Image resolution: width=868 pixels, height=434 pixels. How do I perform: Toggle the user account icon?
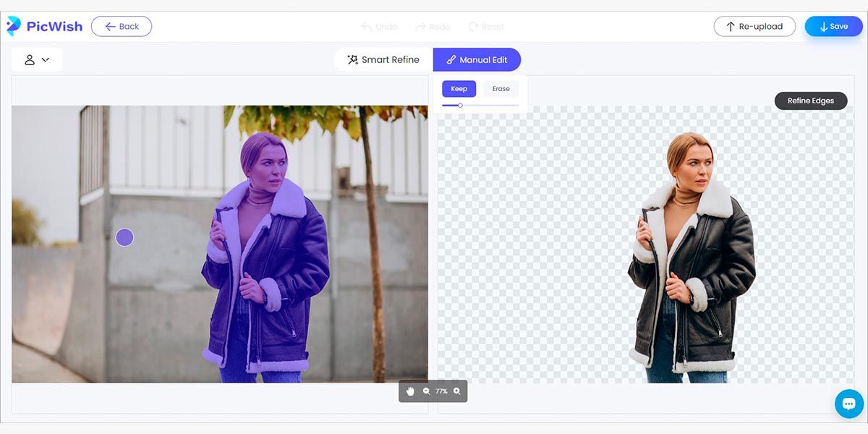coord(30,59)
